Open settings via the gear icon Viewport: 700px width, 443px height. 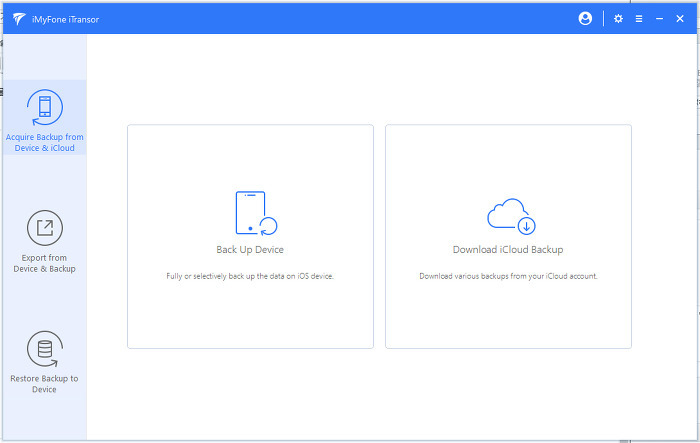[618, 19]
